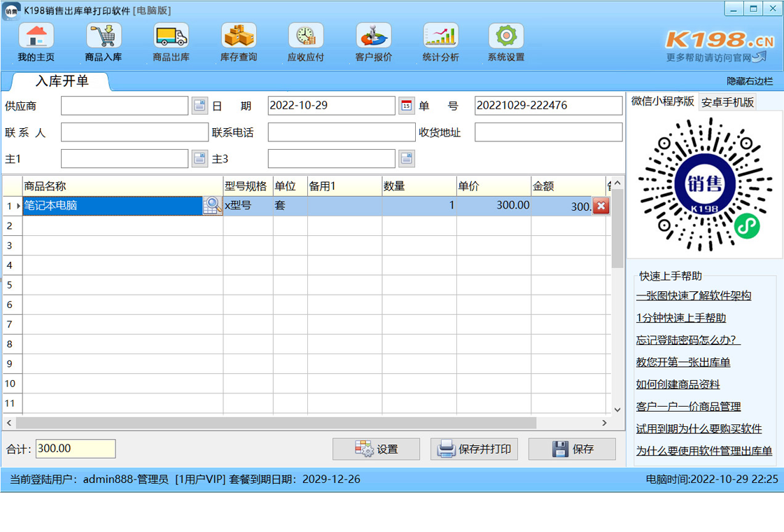Open calendar icon beside date field
This screenshot has width=784, height=532.
407,106
